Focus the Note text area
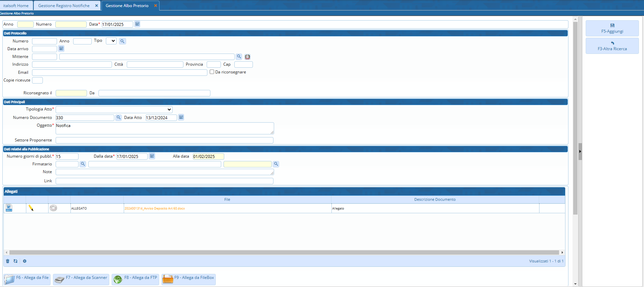Image resolution: width=644 pixels, height=287 pixels. pos(165,172)
